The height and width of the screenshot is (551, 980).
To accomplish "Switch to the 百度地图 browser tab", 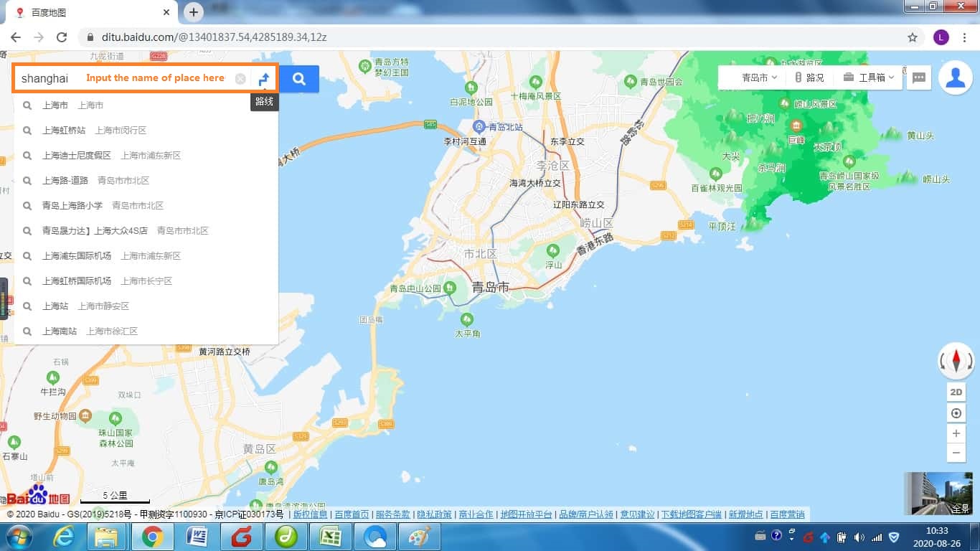I will pyautogui.click(x=92, y=13).
